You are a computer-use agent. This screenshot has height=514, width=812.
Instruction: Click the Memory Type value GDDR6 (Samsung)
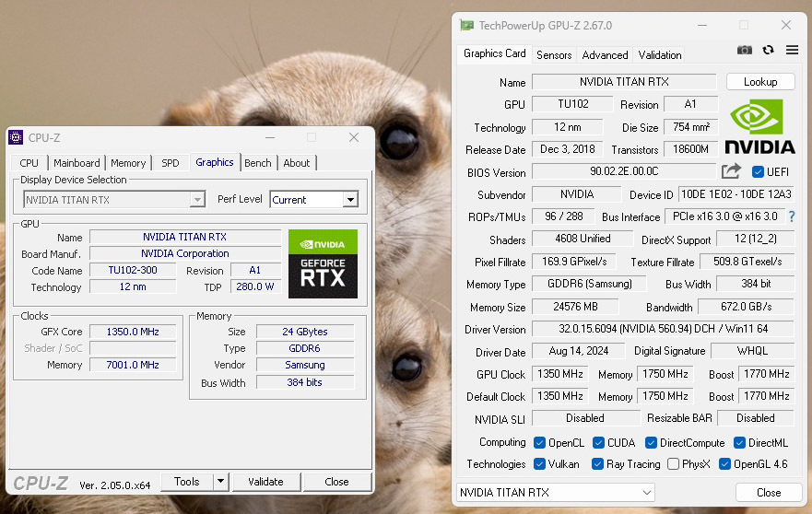point(589,284)
